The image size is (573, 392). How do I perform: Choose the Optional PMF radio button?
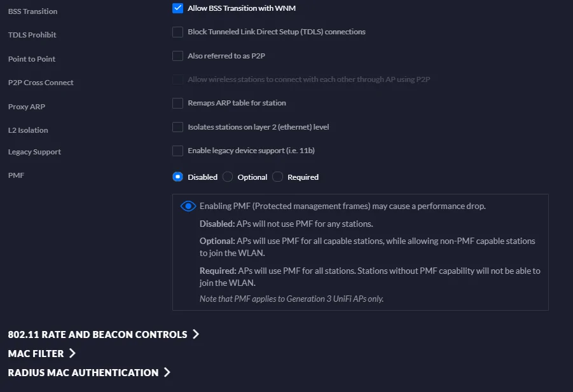click(228, 177)
